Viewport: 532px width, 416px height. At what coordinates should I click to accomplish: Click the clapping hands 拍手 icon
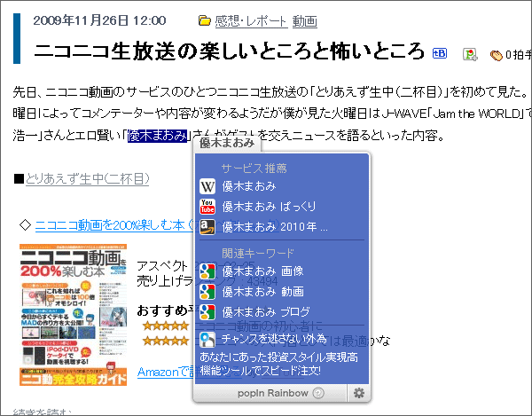[496, 55]
